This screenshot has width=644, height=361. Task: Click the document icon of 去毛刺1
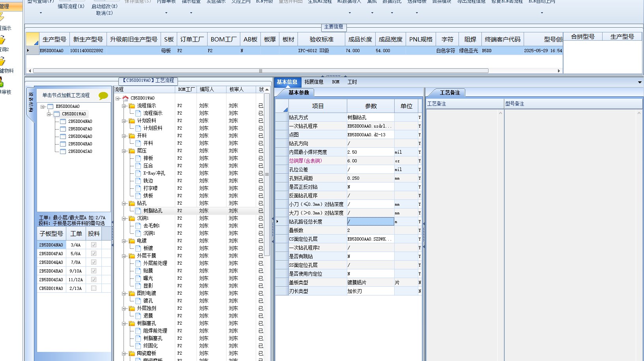coord(138,226)
